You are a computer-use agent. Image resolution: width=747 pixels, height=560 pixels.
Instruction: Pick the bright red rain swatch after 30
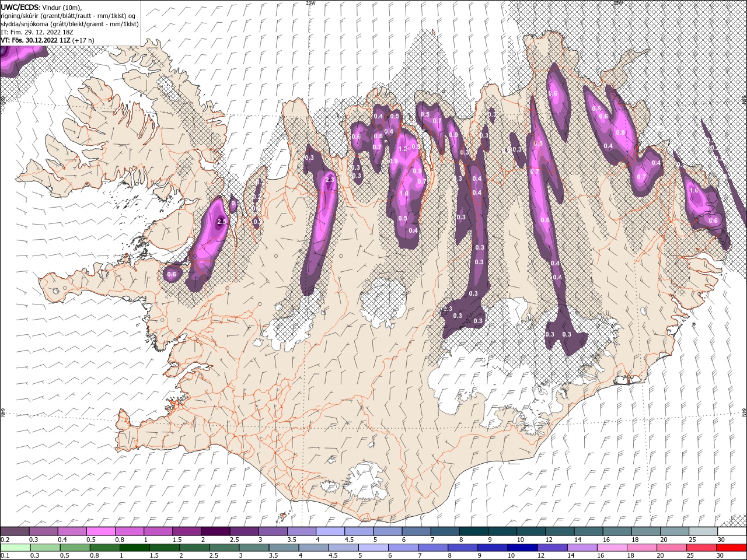pyautogui.click(x=731, y=547)
